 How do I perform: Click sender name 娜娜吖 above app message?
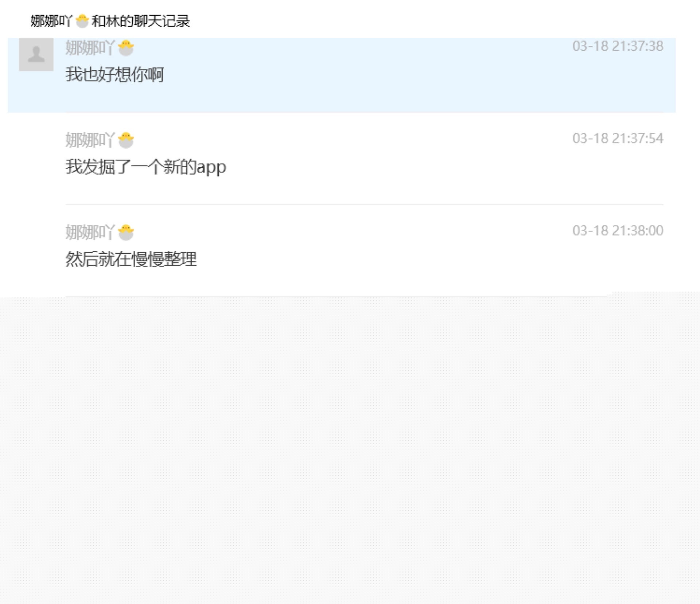pyautogui.click(x=90, y=140)
